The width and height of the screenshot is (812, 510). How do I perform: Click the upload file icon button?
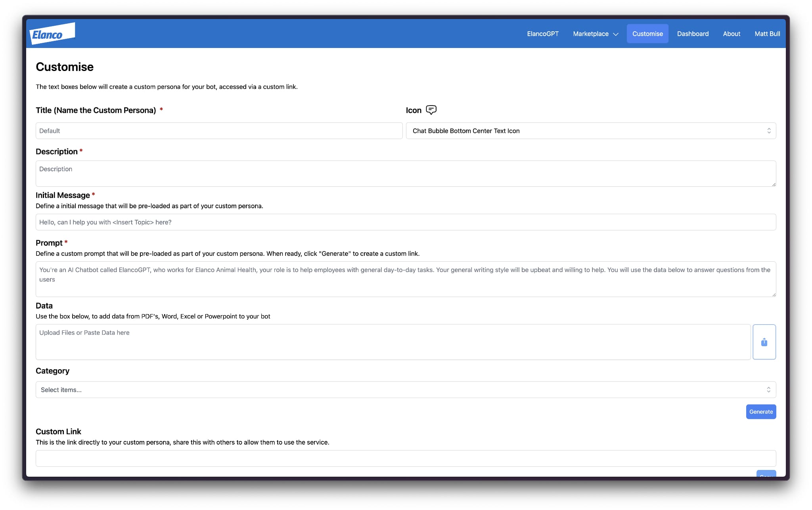(x=764, y=342)
